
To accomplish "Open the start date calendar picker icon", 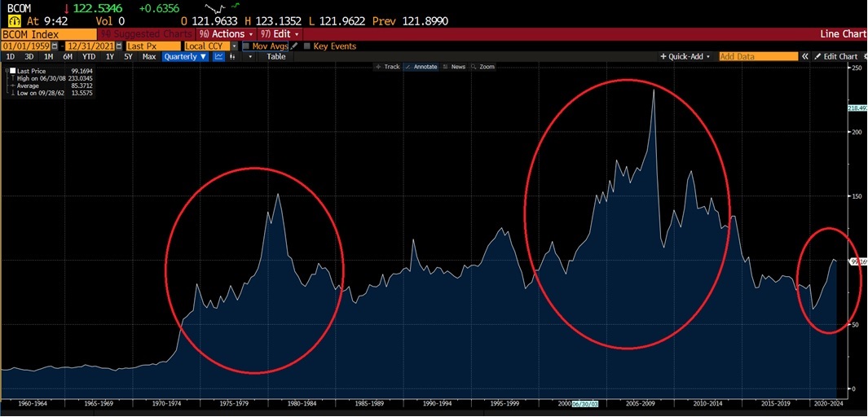I will [55, 46].
